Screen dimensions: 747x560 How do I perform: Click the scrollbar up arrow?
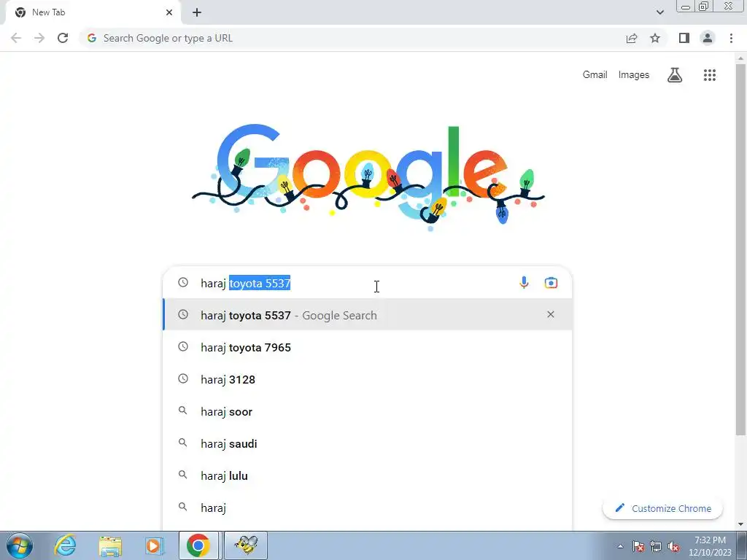pyautogui.click(x=740, y=58)
